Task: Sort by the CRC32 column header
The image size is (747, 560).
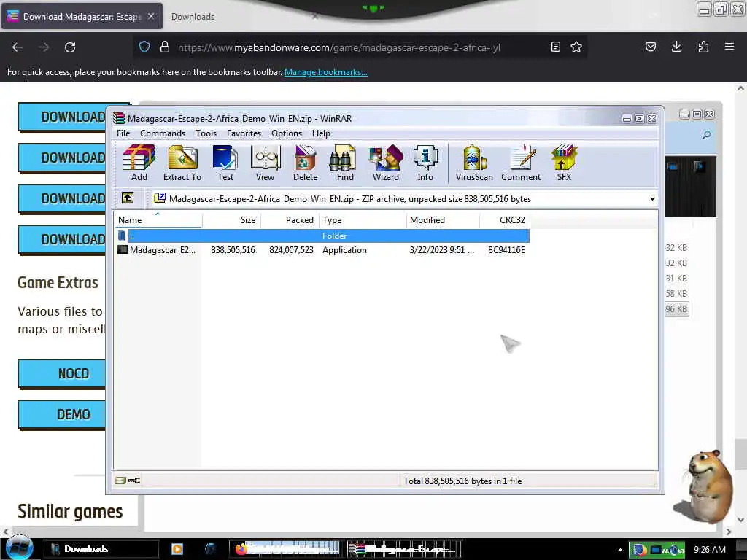Action: (505, 220)
